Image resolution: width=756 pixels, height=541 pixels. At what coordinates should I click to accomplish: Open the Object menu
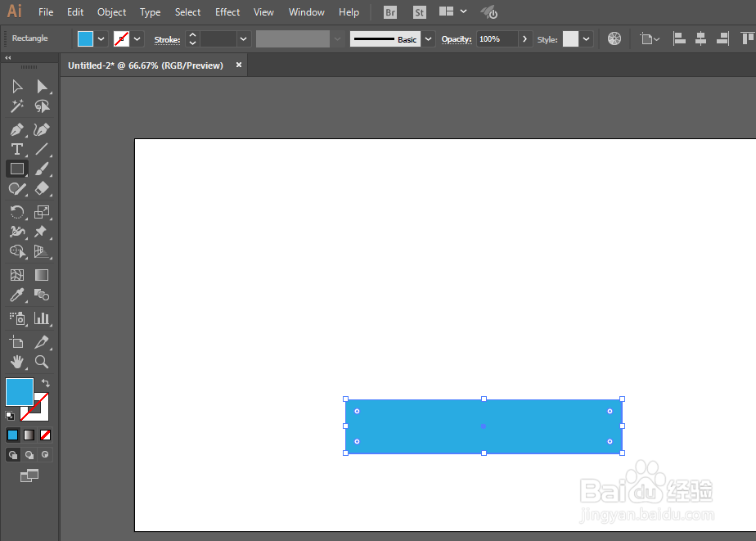(x=111, y=12)
